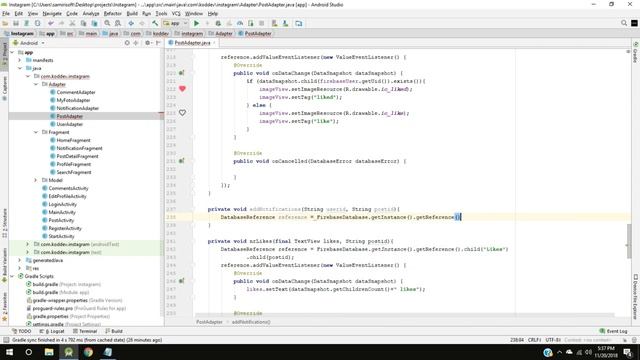
Task: Open the VCS menu
Action: [176, 13]
